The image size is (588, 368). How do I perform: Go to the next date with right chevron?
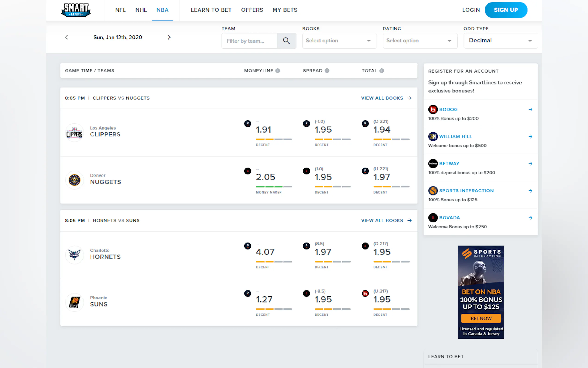point(169,37)
